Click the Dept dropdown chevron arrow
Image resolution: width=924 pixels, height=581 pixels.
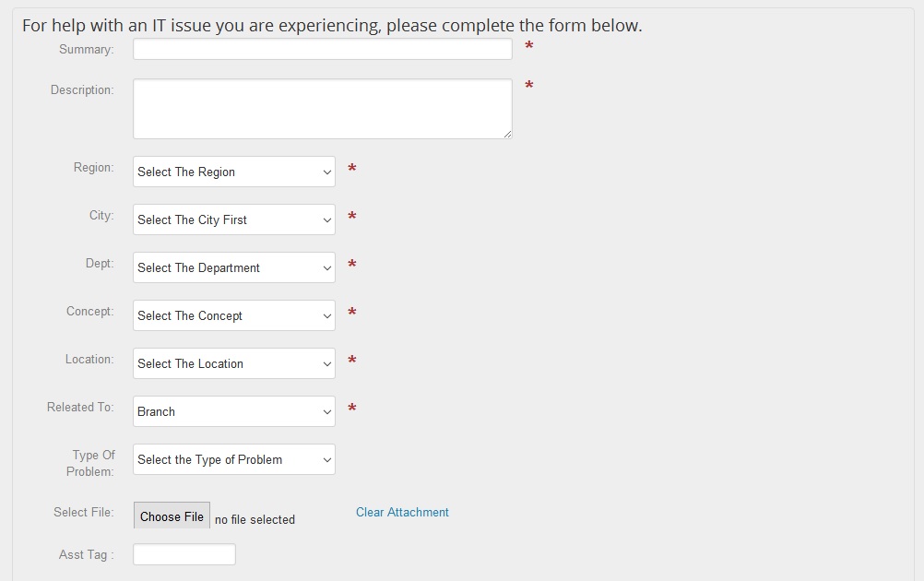click(327, 267)
